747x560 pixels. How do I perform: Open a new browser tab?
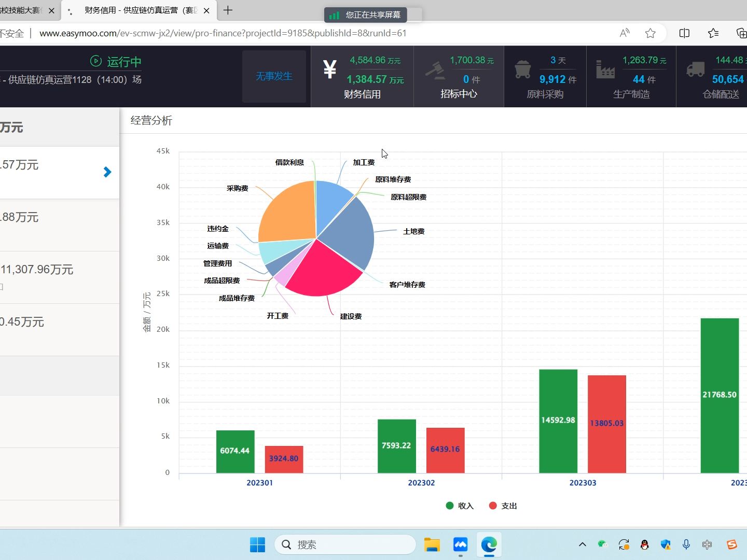tap(228, 10)
